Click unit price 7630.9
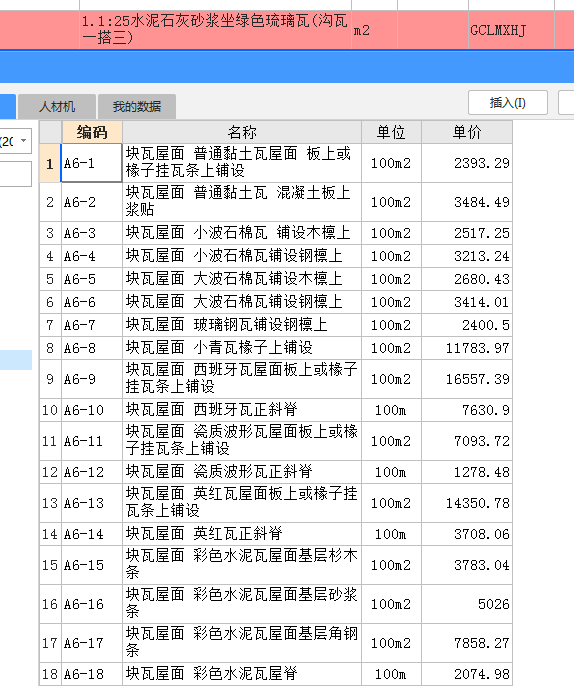The image size is (574, 686). tap(467, 410)
